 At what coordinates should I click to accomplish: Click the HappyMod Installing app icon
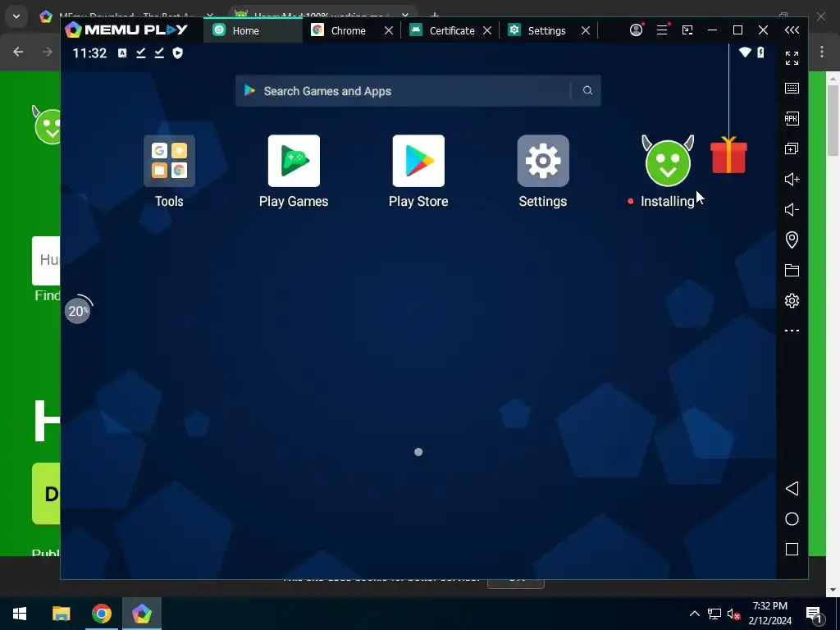668,161
